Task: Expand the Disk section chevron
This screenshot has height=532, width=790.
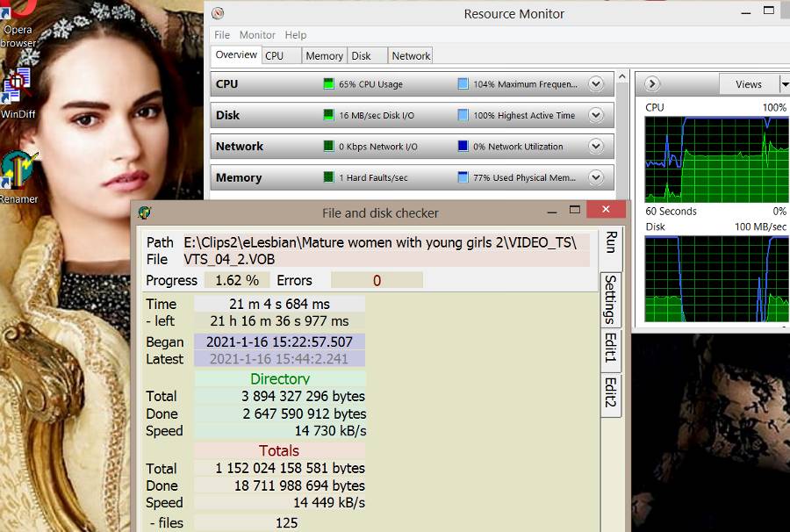Action: pyautogui.click(x=596, y=115)
